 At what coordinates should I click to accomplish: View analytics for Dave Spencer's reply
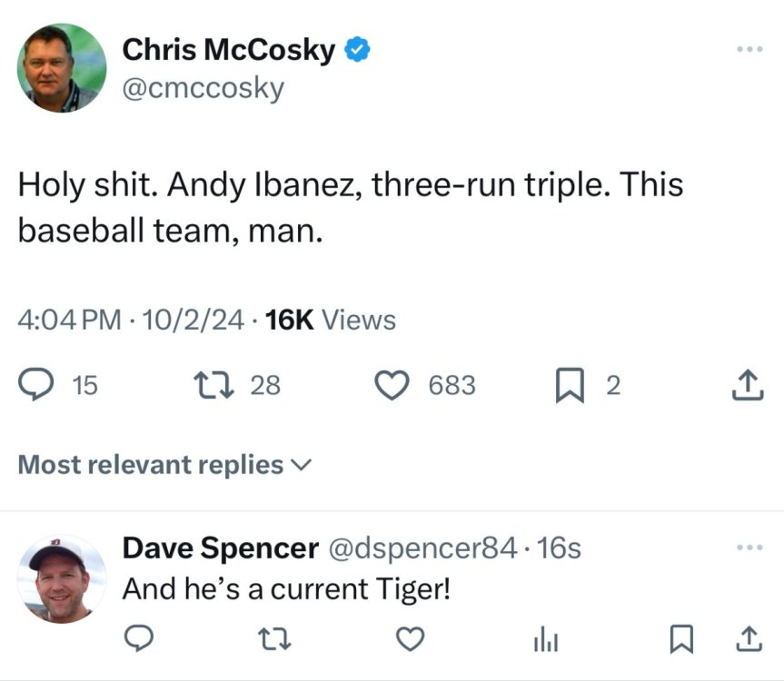click(x=542, y=640)
